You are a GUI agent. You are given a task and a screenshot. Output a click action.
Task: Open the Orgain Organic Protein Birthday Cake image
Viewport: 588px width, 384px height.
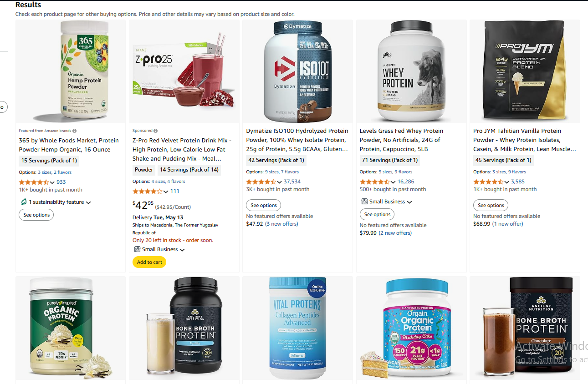411,328
